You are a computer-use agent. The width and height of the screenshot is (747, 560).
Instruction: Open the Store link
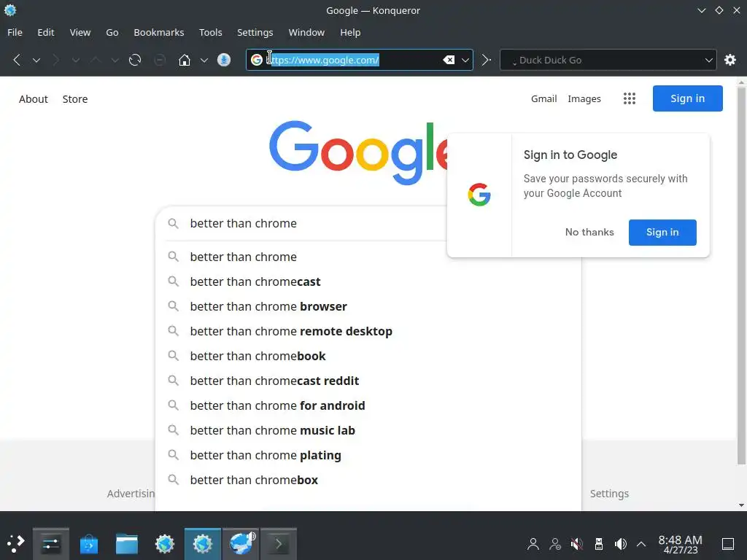(x=75, y=99)
